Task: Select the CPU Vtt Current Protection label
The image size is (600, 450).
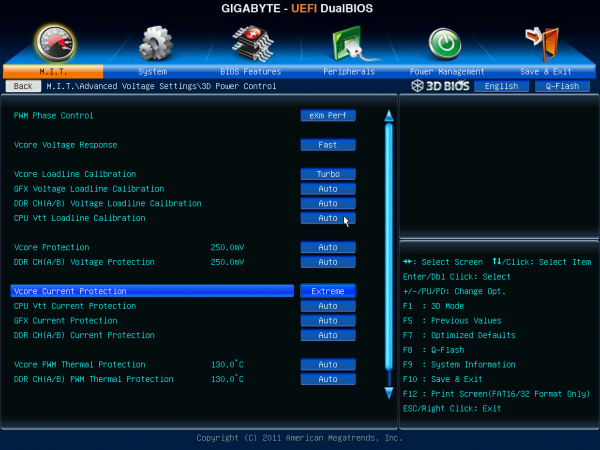Action: [75, 306]
